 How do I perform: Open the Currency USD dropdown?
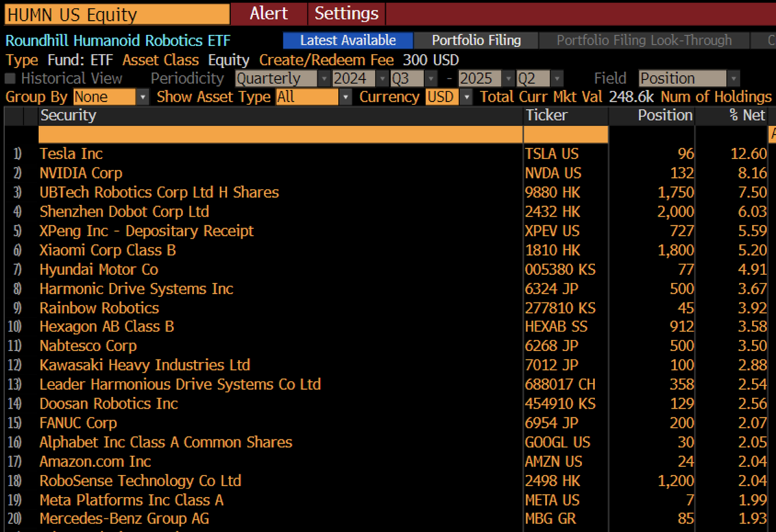tap(449, 97)
